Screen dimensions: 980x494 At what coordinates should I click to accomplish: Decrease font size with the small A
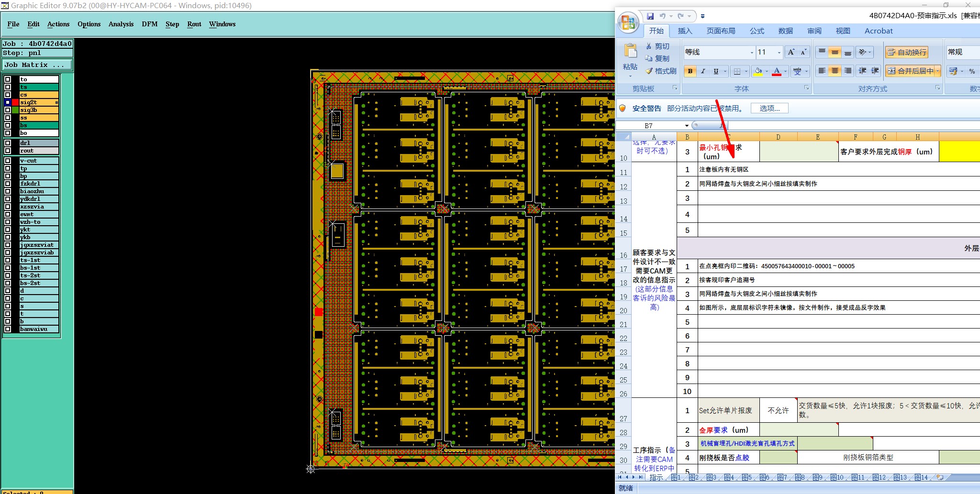coord(803,52)
